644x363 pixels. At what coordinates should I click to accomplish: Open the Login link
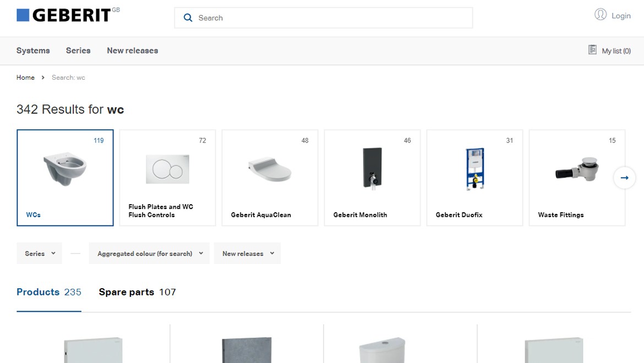point(620,15)
